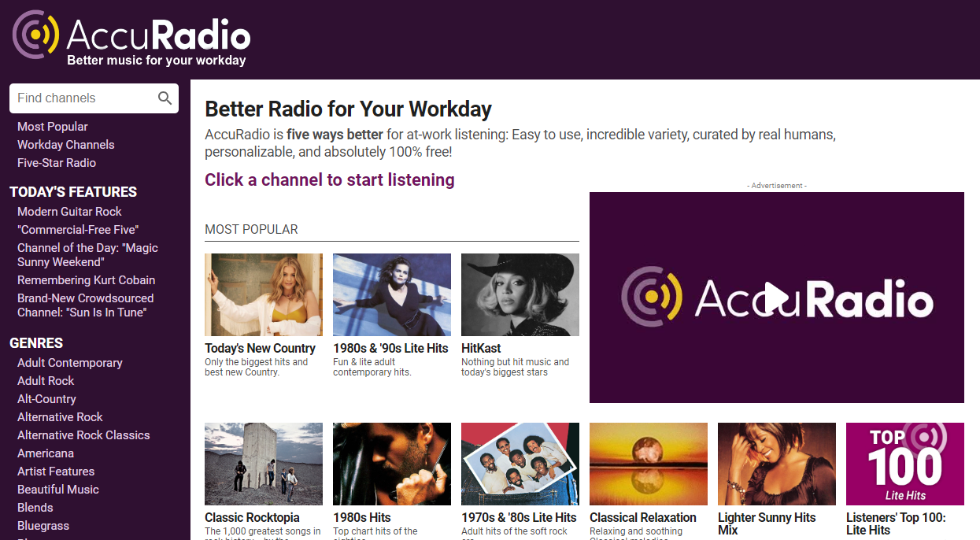980x540 pixels.
Task: Open Artist Features genre
Action: coord(56,472)
